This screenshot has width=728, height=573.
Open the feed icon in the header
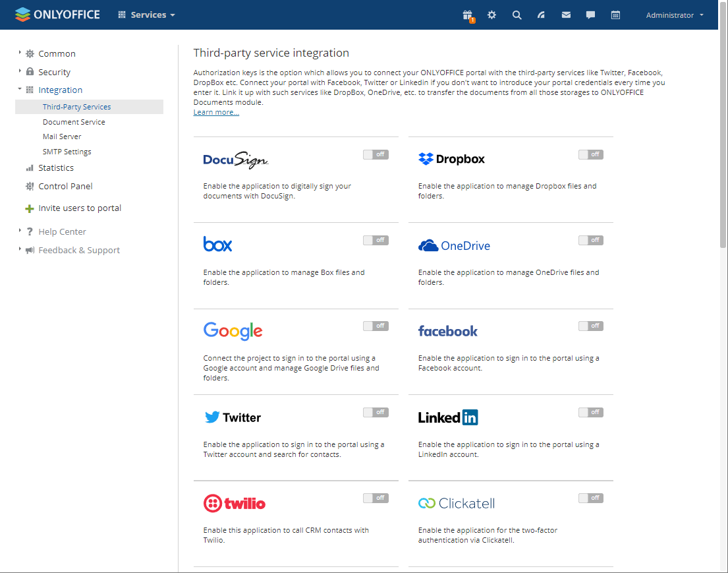pyautogui.click(x=541, y=15)
